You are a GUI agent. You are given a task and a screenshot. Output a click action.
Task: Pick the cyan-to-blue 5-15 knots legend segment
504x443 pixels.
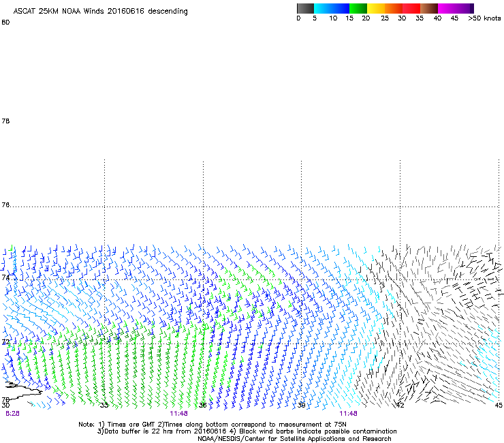coord(332,8)
